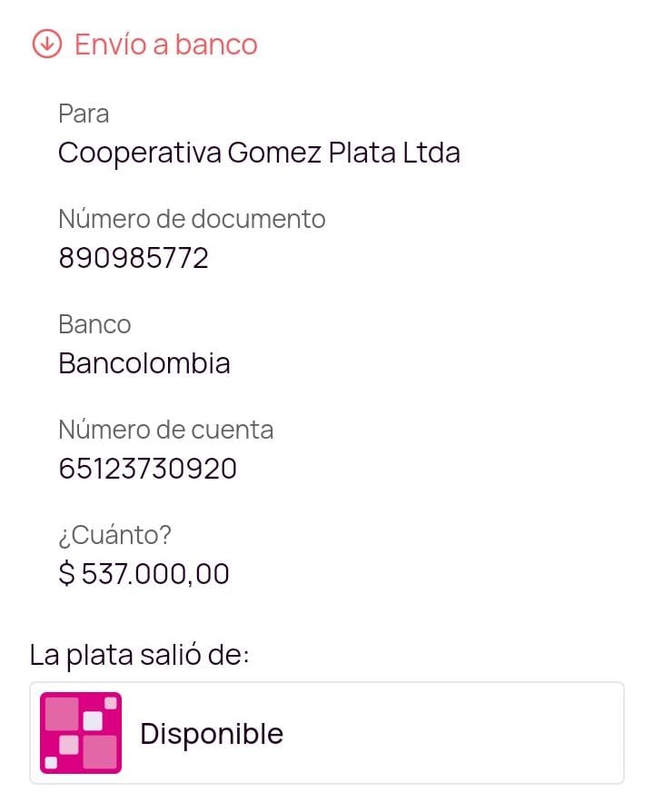Tap the 'Disponible' text label

point(212,734)
